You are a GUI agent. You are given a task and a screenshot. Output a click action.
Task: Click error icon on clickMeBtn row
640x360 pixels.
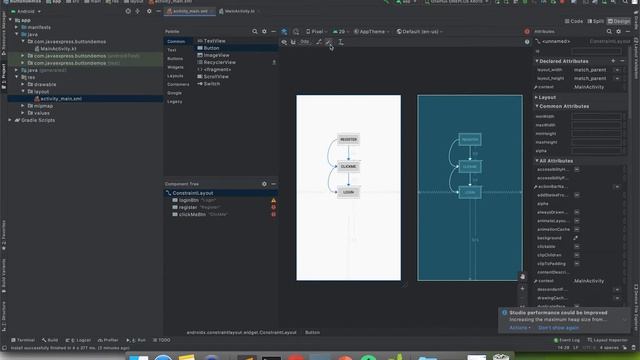coord(273,214)
